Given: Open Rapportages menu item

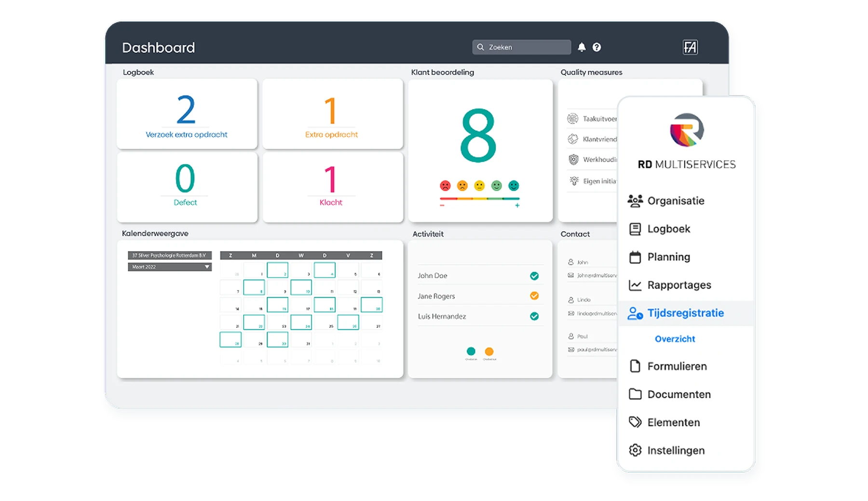Looking at the screenshot, I should [686, 285].
